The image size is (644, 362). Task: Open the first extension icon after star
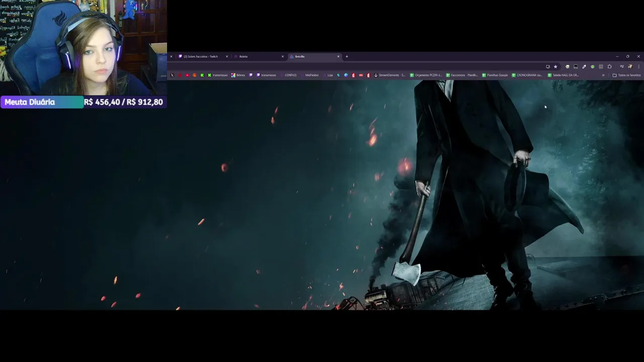click(x=568, y=66)
